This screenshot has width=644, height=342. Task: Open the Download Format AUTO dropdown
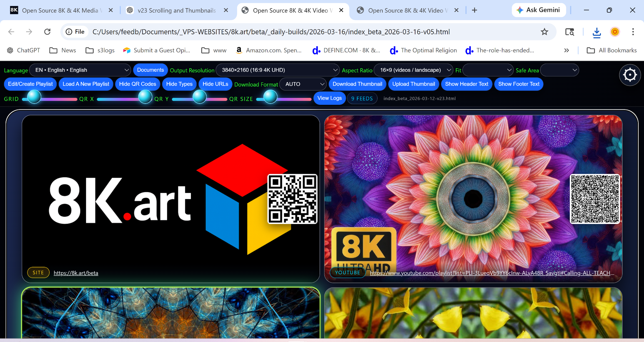pyautogui.click(x=303, y=84)
